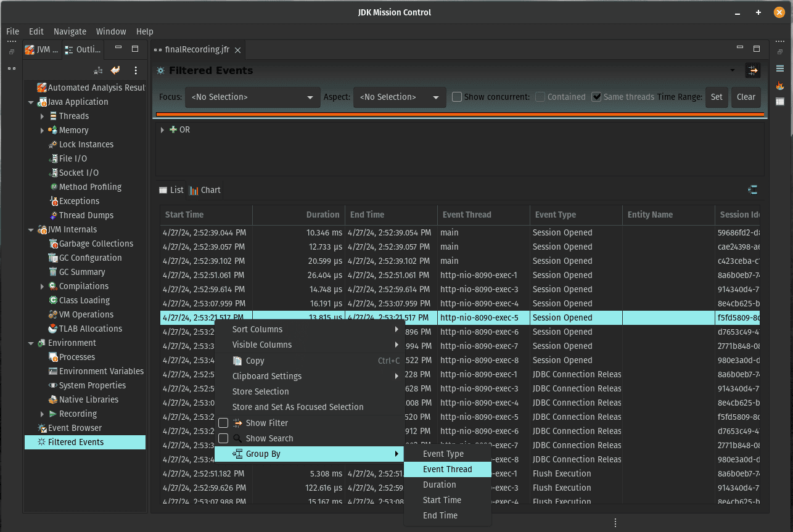793x532 pixels.
Task: Click the Exceptions icon in tree
Action: (x=54, y=201)
